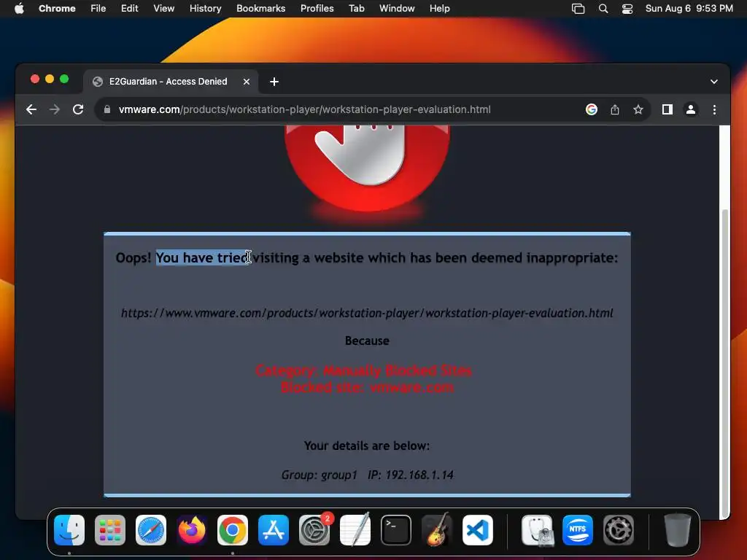Open the Help menu
Screen dimensions: 747x560
click(439, 9)
